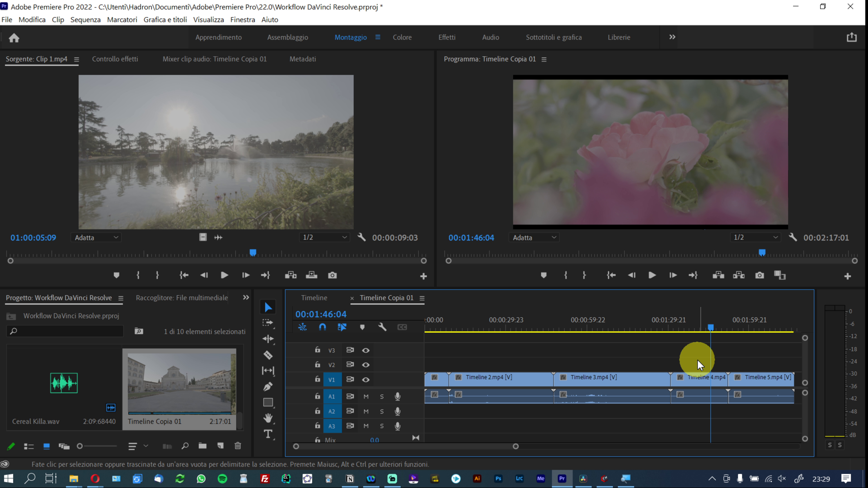Open the Grafica e titoli menu
Screen dimensions: 868x488
165,19
